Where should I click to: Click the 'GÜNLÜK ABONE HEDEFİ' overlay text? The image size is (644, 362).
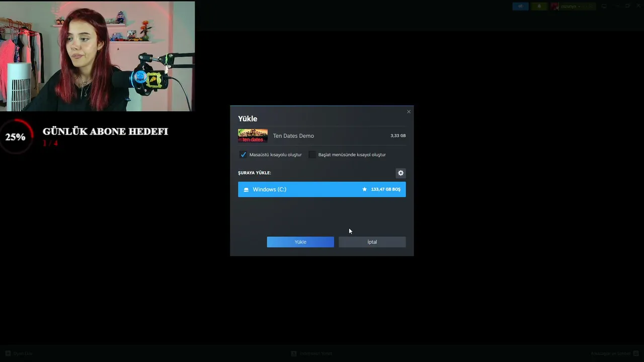[x=105, y=132]
